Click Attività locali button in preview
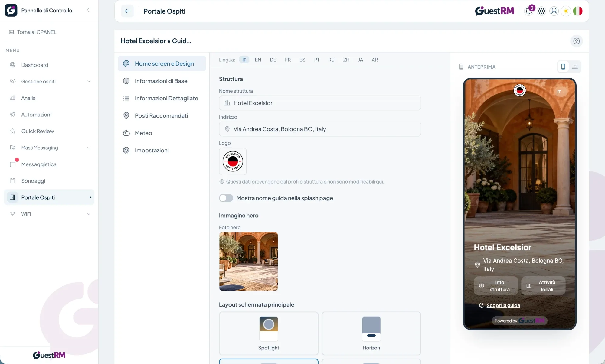This screenshot has width=605, height=364. 543,286
